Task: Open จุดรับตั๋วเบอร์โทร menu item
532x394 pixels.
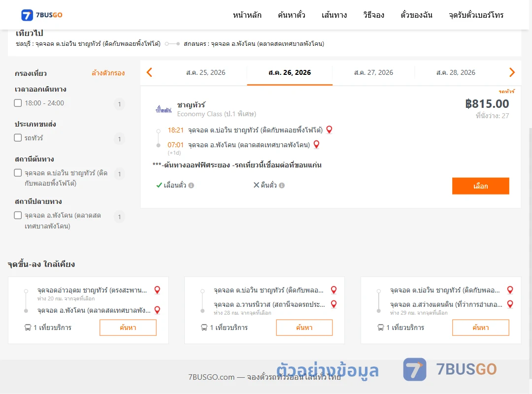Action: [476, 15]
